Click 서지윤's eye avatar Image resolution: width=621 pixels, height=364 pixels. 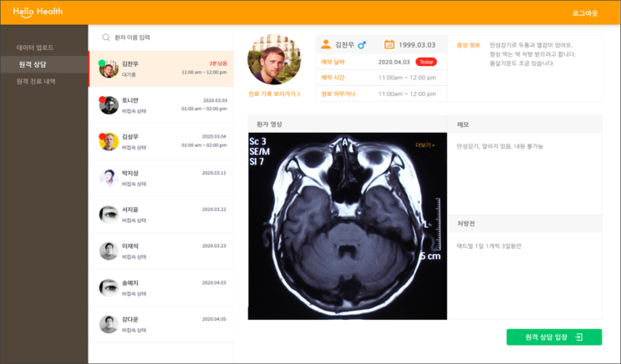pyautogui.click(x=109, y=215)
